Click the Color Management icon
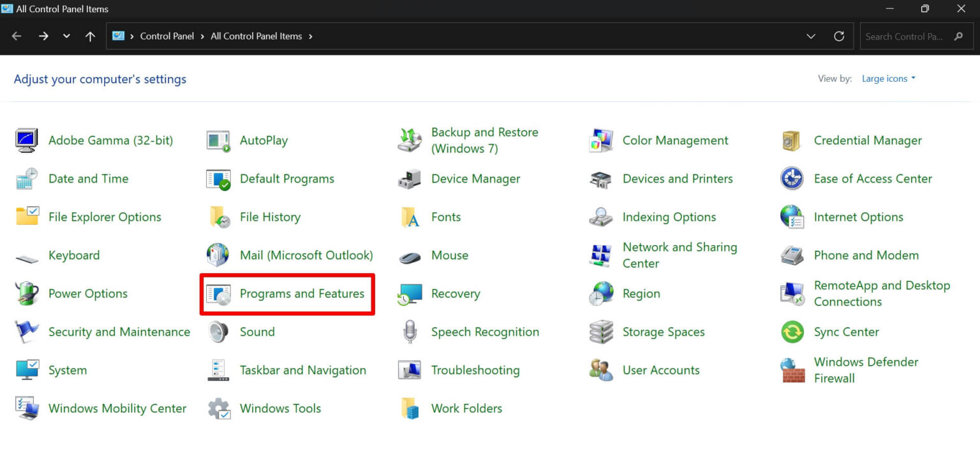 point(601,141)
